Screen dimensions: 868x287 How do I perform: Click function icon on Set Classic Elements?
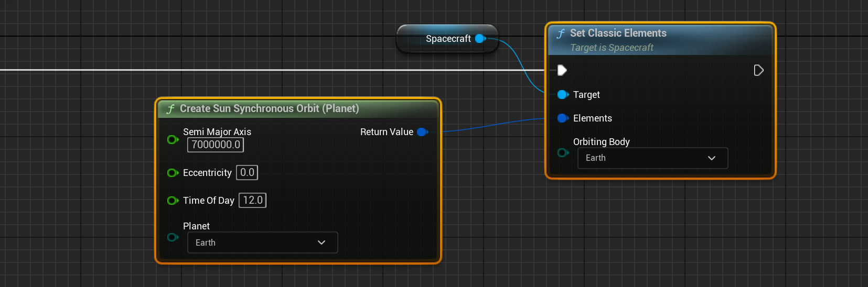561,34
